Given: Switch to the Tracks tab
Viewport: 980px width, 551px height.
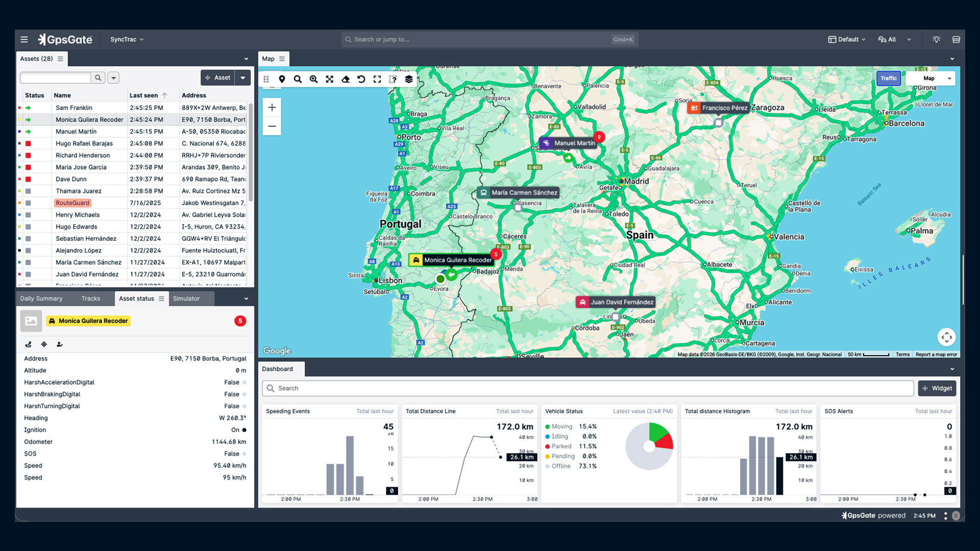Looking at the screenshot, I should click(91, 298).
